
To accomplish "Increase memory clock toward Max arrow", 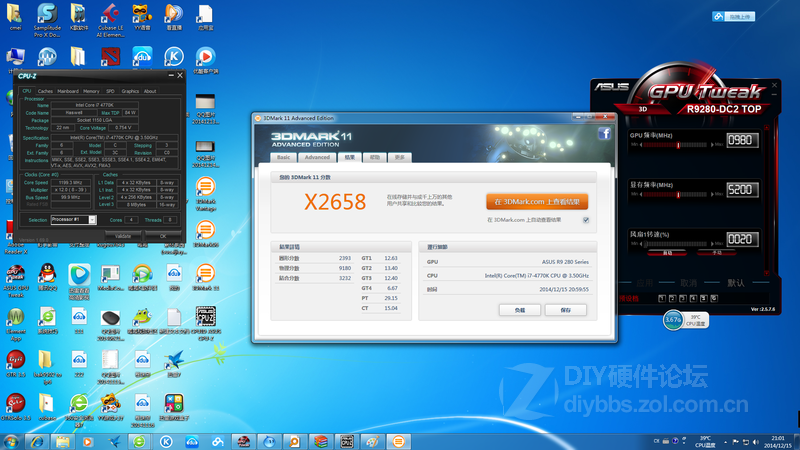I will point(712,194).
